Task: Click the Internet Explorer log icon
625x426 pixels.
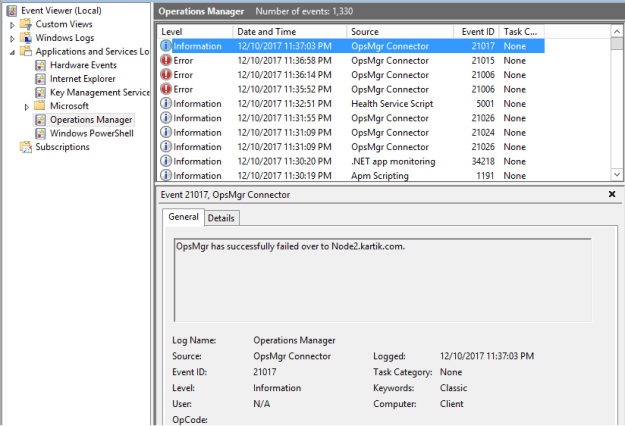Action: [x=40, y=79]
